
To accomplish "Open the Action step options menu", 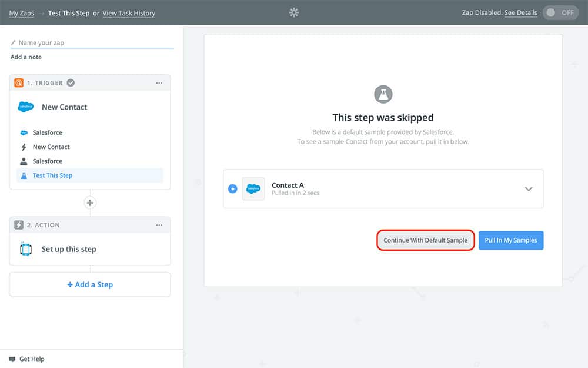I will [159, 225].
